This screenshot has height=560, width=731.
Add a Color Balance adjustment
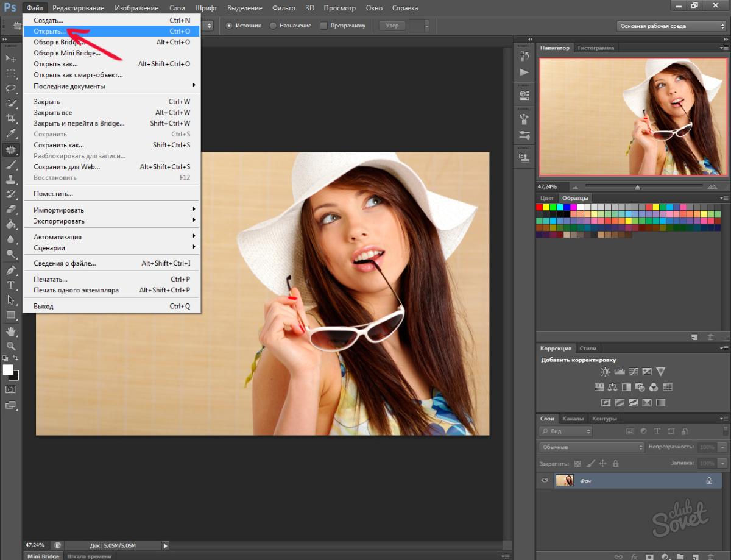612,387
